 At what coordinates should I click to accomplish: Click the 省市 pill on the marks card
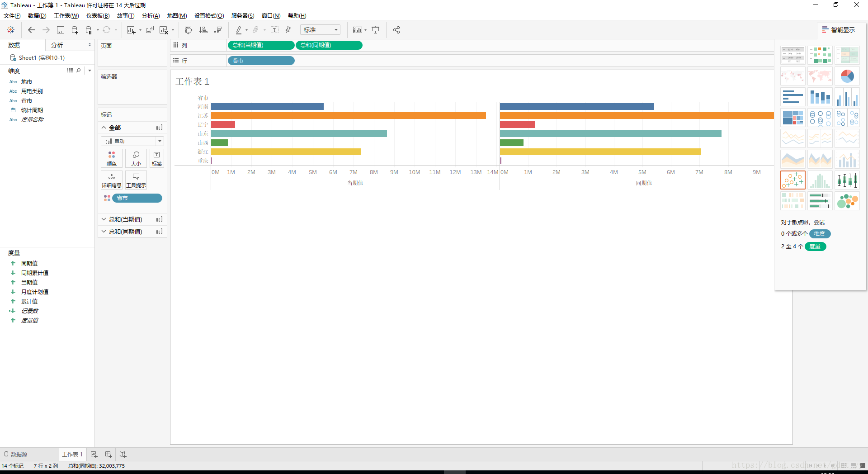pyautogui.click(x=137, y=198)
